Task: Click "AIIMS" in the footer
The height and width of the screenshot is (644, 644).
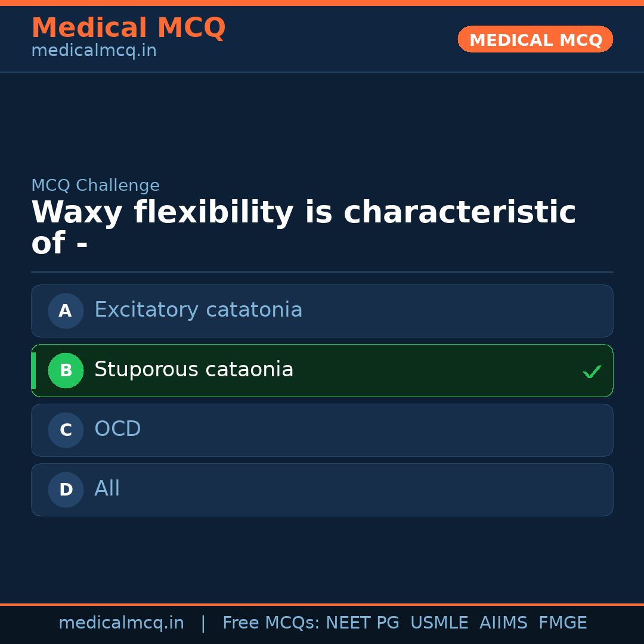Action: [503, 623]
